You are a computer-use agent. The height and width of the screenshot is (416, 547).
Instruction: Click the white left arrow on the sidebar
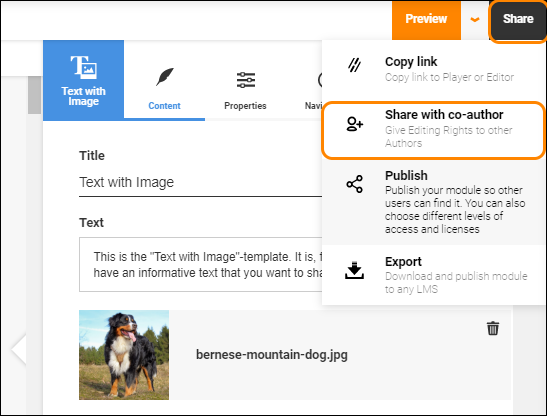click(x=19, y=349)
